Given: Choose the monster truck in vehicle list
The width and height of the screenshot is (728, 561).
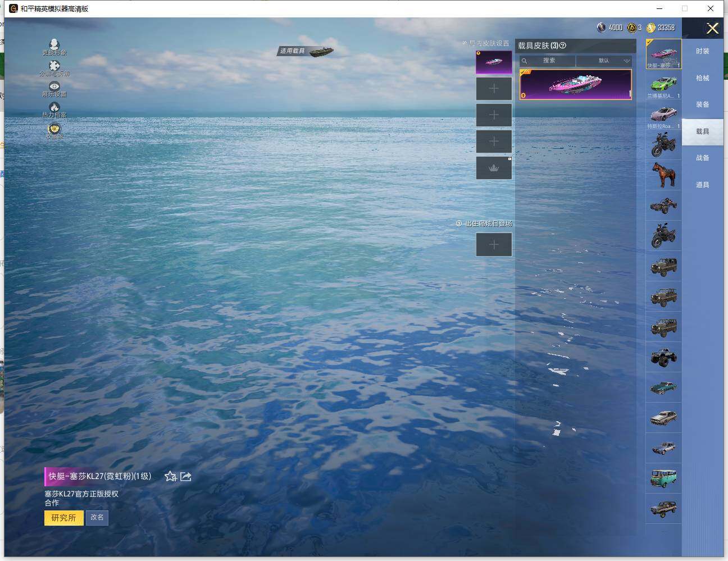Looking at the screenshot, I should click(663, 357).
